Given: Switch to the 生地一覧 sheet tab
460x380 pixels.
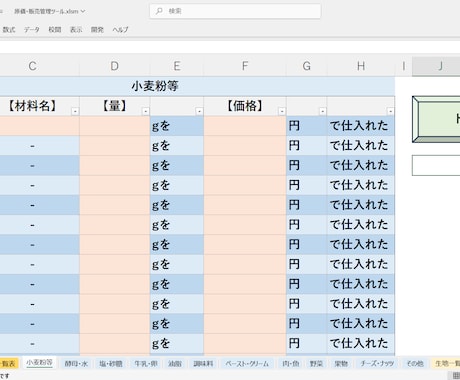Looking at the screenshot, I should point(447,364).
